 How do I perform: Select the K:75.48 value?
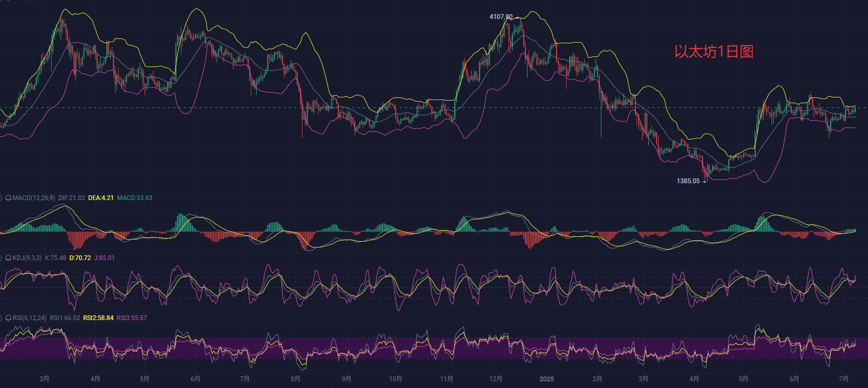pyautogui.click(x=55, y=258)
